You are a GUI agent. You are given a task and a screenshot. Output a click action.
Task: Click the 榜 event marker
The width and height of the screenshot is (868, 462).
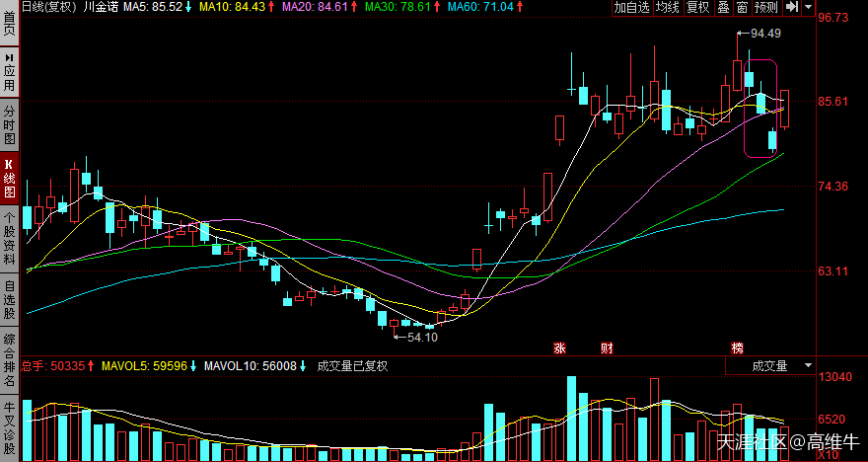click(x=737, y=347)
